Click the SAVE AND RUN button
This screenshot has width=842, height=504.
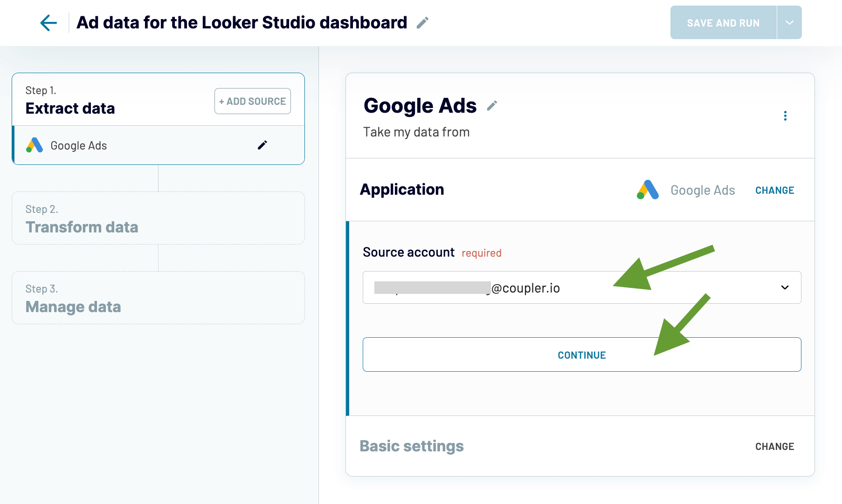tap(723, 22)
